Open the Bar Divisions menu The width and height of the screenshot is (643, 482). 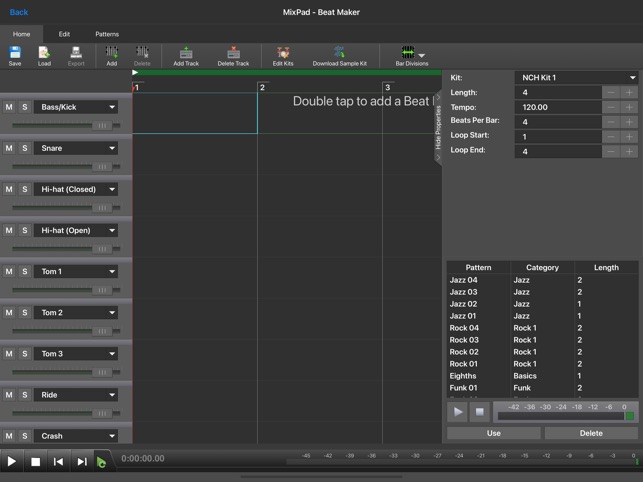pos(412,56)
